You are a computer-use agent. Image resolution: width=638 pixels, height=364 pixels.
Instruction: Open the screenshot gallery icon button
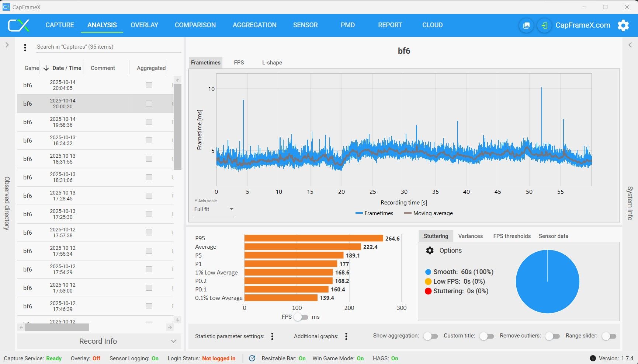point(526,25)
